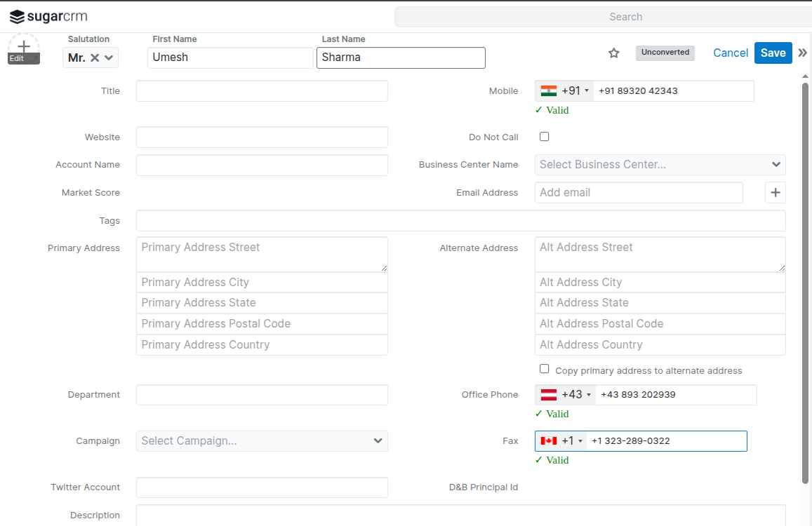Expand the Select Campaign dropdown
This screenshot has height=526, width=812.
click(x=262, y=441)
